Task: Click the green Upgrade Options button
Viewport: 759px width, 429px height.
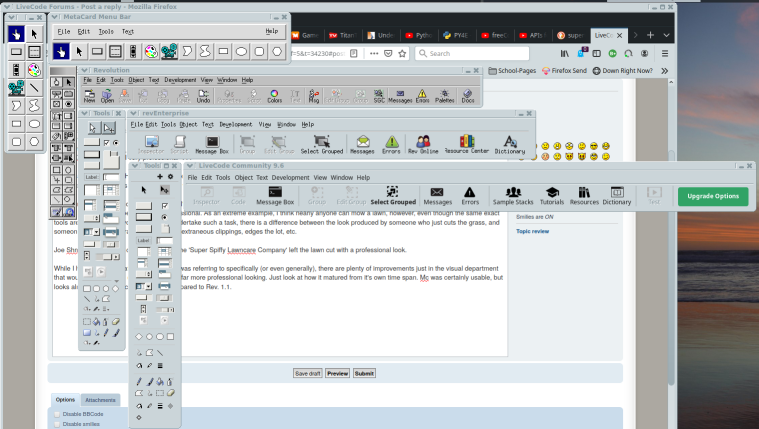Action: (x=712, y=196)
